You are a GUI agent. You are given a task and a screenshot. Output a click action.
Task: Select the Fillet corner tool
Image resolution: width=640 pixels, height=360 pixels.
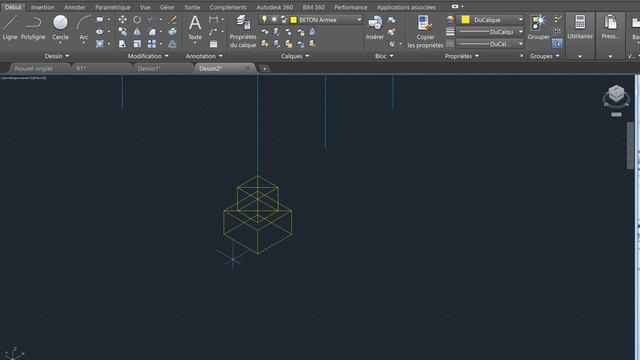(152, 31)
